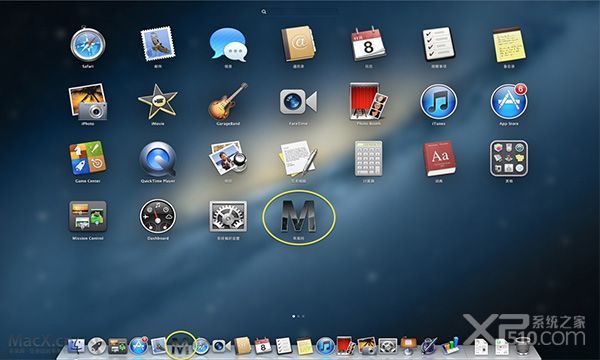Open Numbers bar chart icon in the Dock
Screen dimensions: 600x360
pos(450,345)
